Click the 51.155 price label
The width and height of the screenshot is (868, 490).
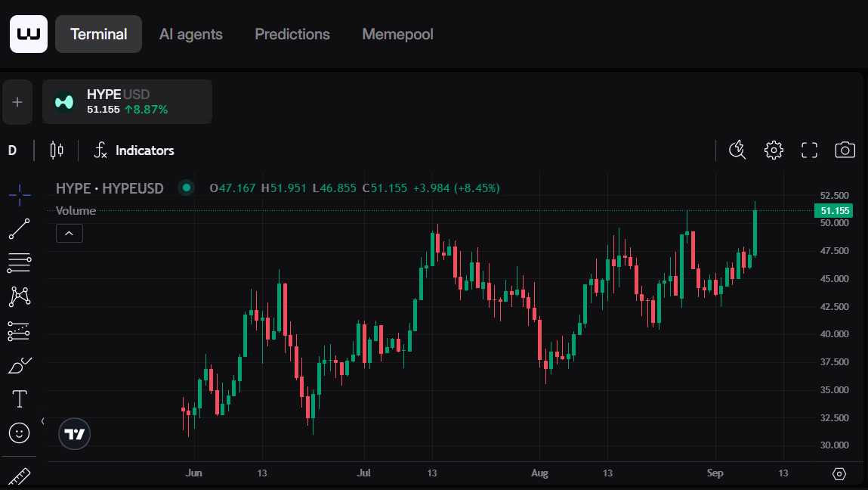point(833,210)
